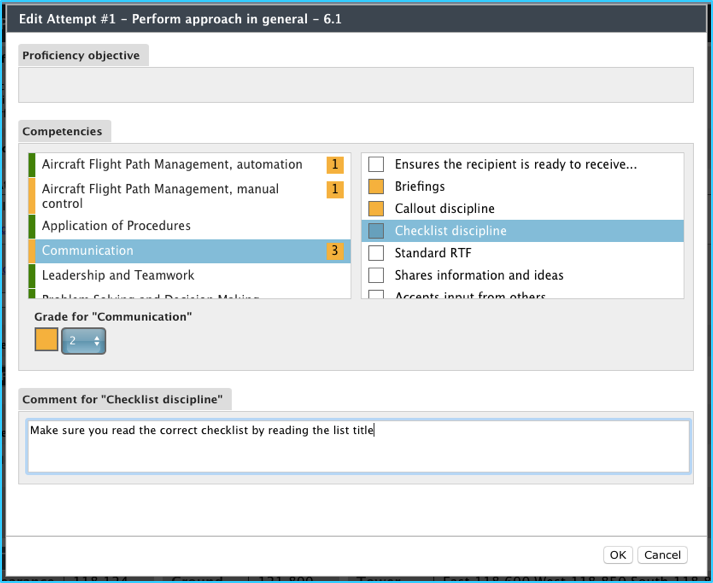Tick the 'Ensures the recipient is ready to receive' checkbox
Viewport: 713px width, 583px height.
[376, 164]
